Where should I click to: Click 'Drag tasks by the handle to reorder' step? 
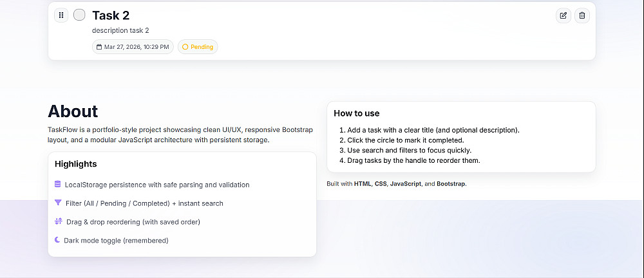coord(413,161)
